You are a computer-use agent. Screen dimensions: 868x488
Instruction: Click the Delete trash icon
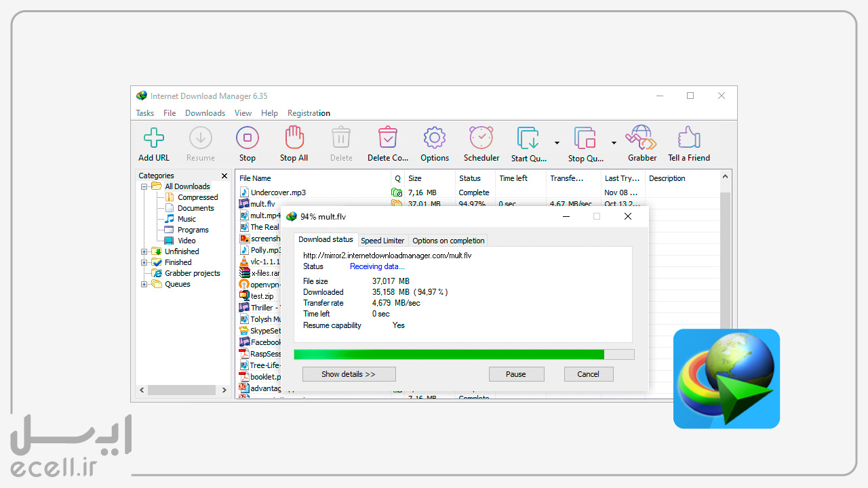click(x=341, y=138)
